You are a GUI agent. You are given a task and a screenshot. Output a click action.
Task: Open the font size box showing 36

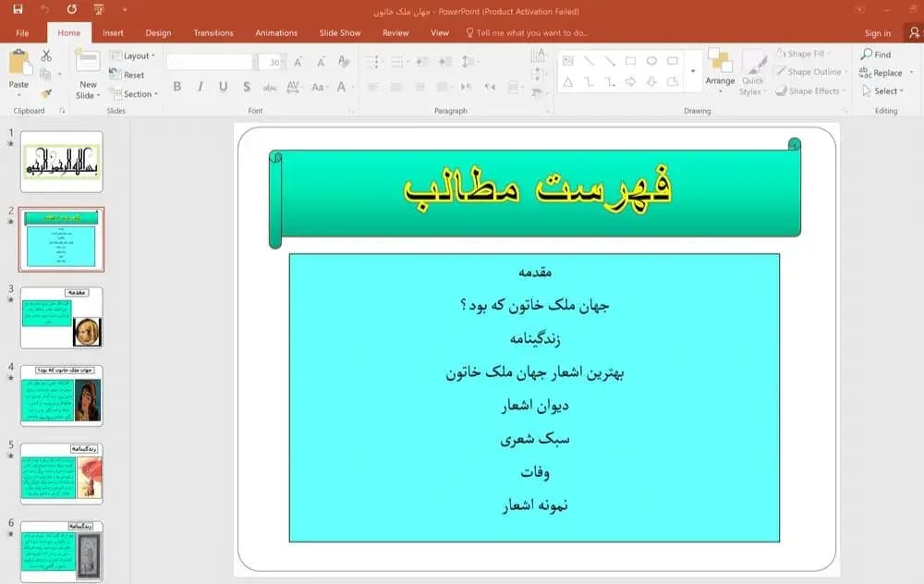point(273,62)
